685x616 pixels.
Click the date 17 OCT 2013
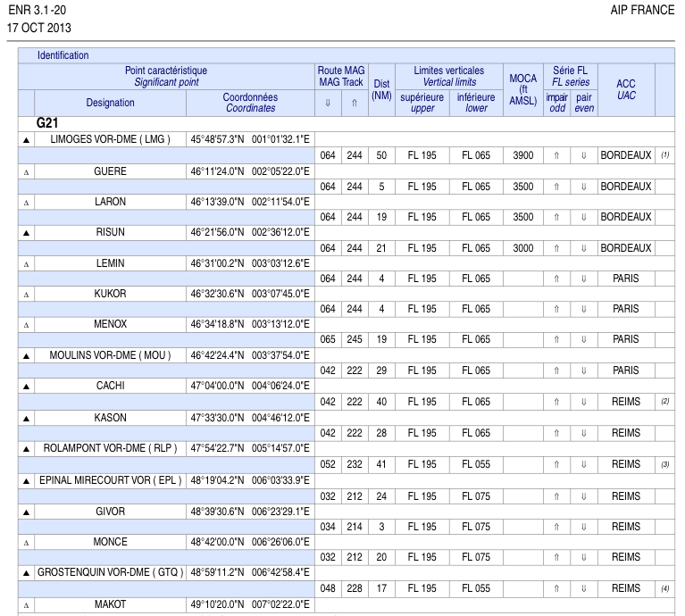coord(39,28)
